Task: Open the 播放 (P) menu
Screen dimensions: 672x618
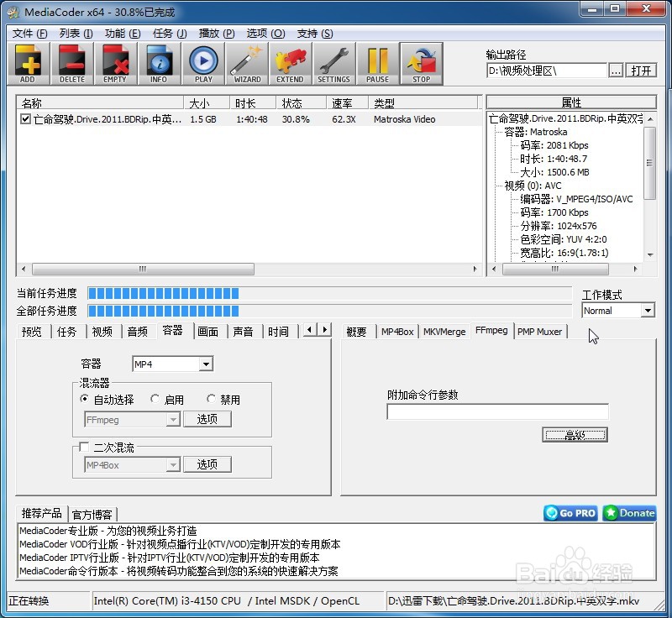Action: pyautogui.click(x=217, y=34)
